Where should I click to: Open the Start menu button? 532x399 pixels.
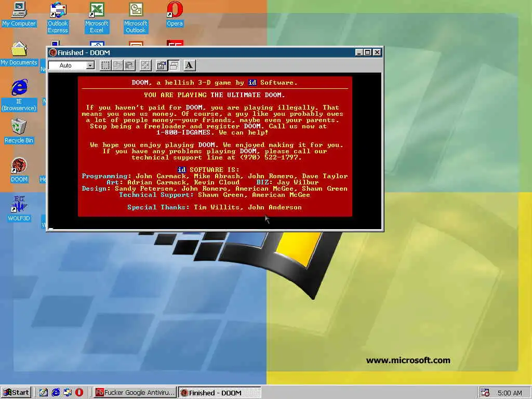16,393
